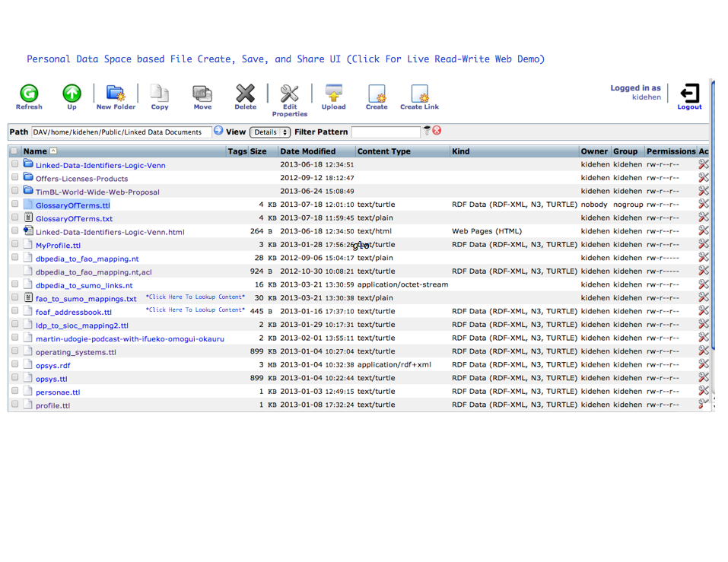
Task: Click the Content Type column header
Action: click(383, 151)
